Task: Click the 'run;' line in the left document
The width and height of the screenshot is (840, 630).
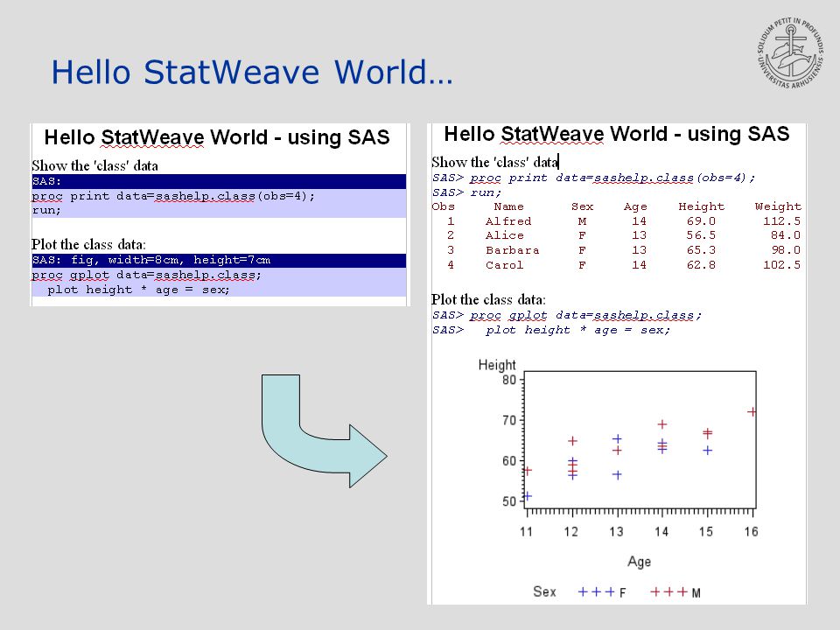Action: point(46,211)
